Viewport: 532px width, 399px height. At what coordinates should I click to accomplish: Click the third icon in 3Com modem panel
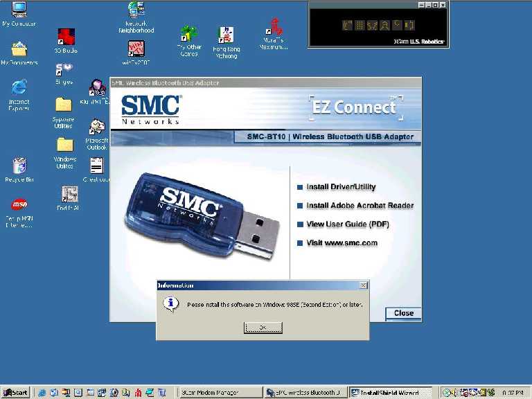point(372,25)
